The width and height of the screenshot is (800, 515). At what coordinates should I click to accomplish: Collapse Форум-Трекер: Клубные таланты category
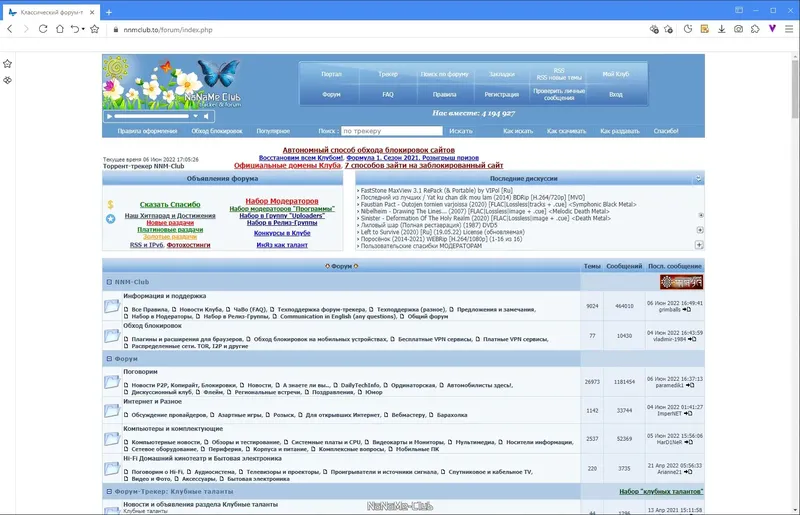(109, 492)
